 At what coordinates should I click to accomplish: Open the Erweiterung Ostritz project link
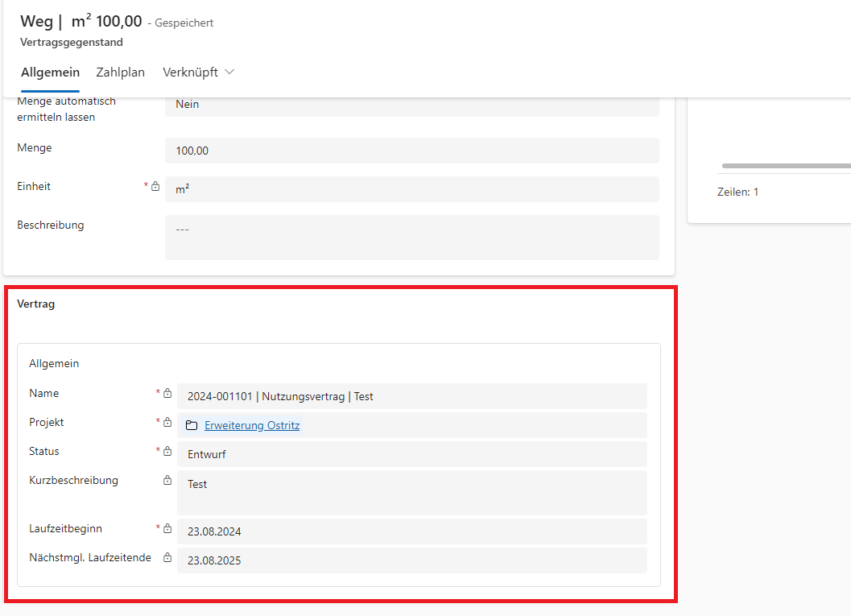pyautogui.click(x=252, y=425)
